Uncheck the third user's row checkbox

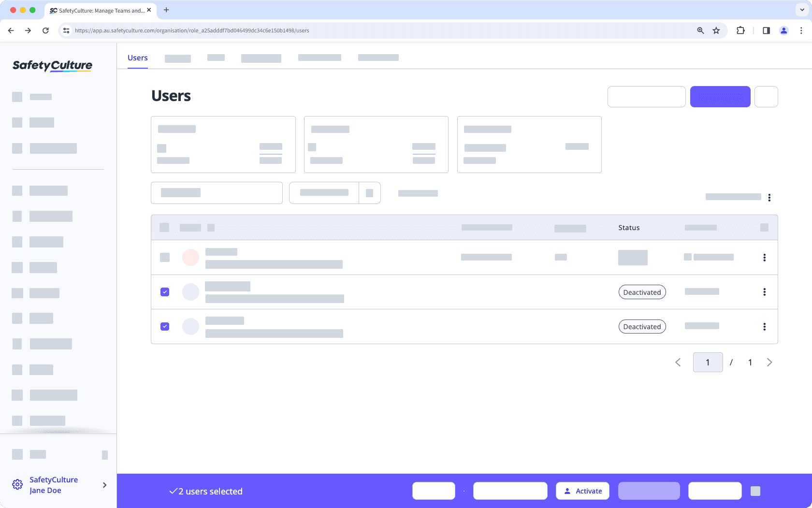coord(165,326)
